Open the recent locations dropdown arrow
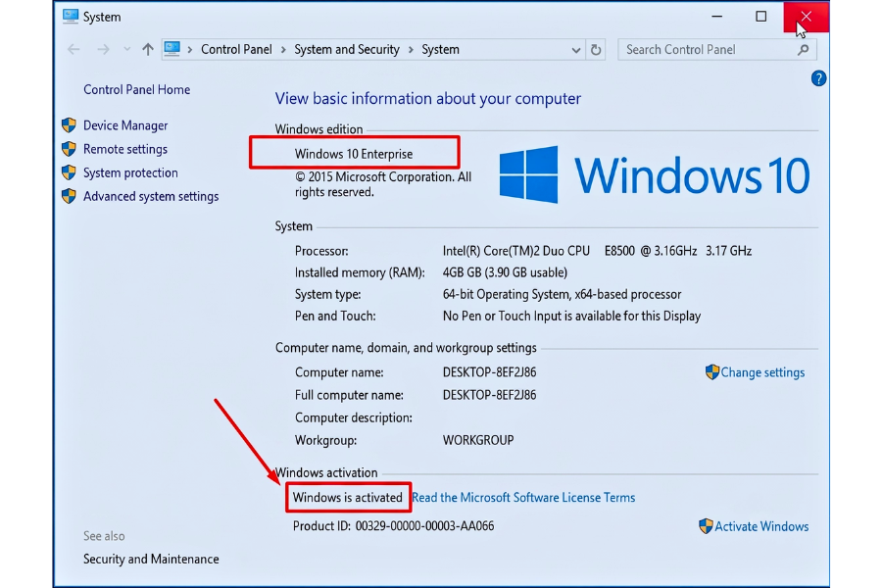Viewport: 882px width, 588px height. click(x=127, y=50)
